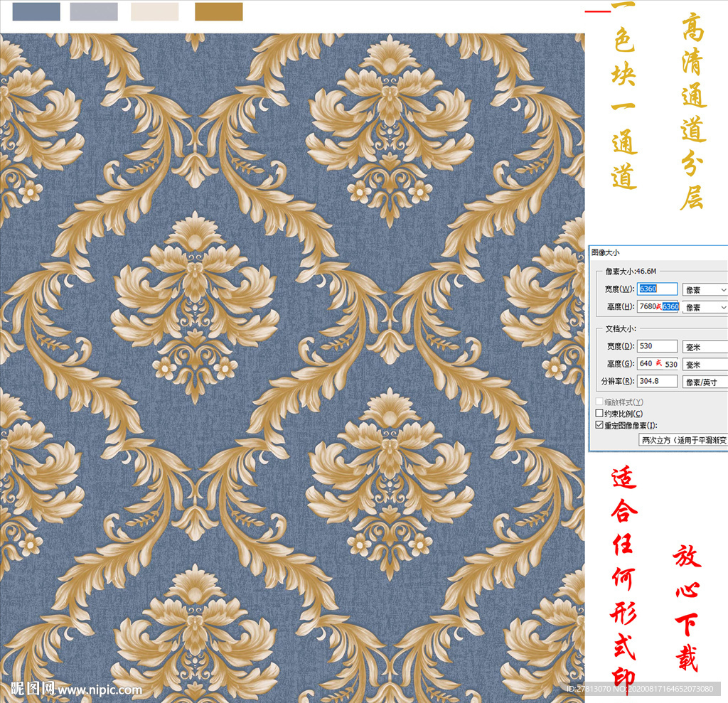This screenshot has height=703, width=728.
Task: Click the document width field showing 530
Action: pos(657,346)
